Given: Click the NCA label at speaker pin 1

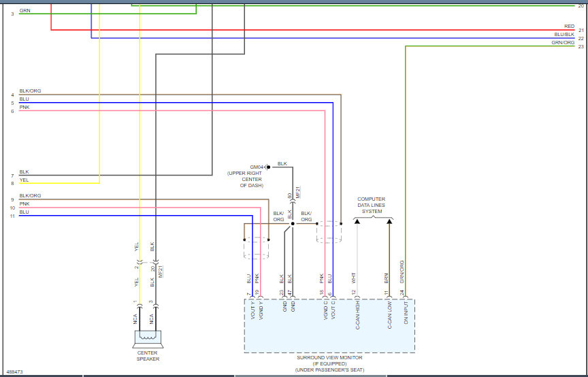Looking at the screenshot, I should tap(135, 319).
